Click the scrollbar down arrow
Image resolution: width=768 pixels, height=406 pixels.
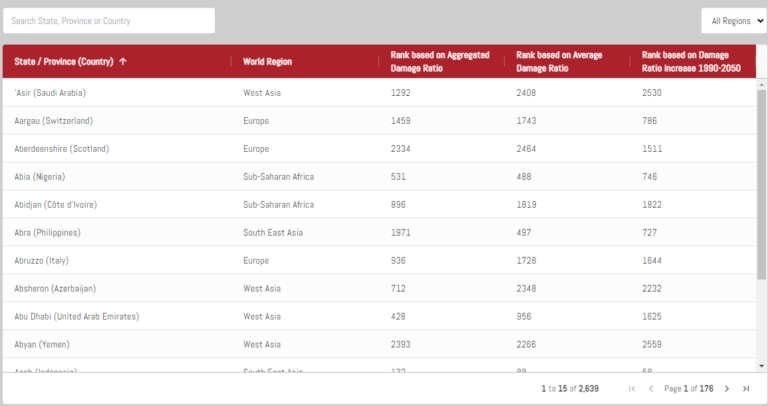click(x=762, y=366)
